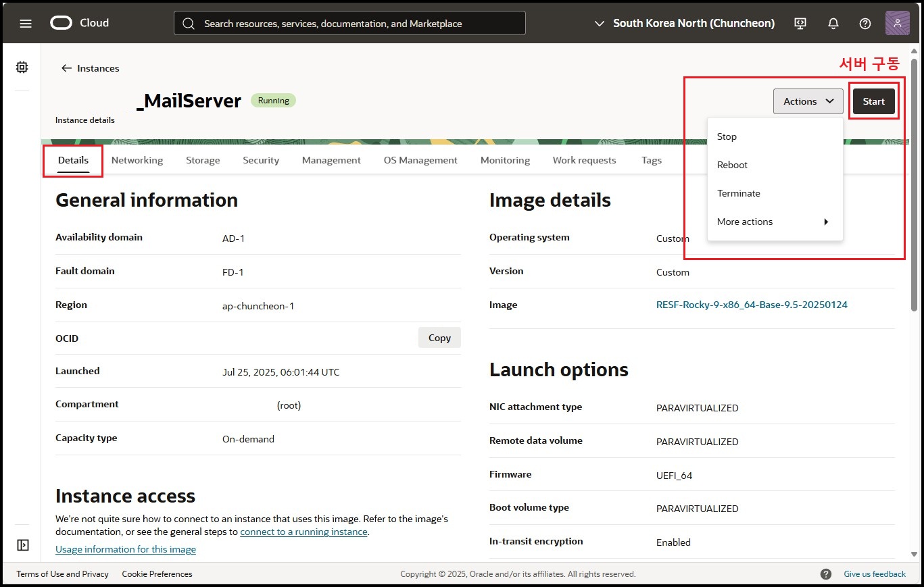Click the Launch options heading
Viewport: 924px width, 587px height.
coord(559,370)
